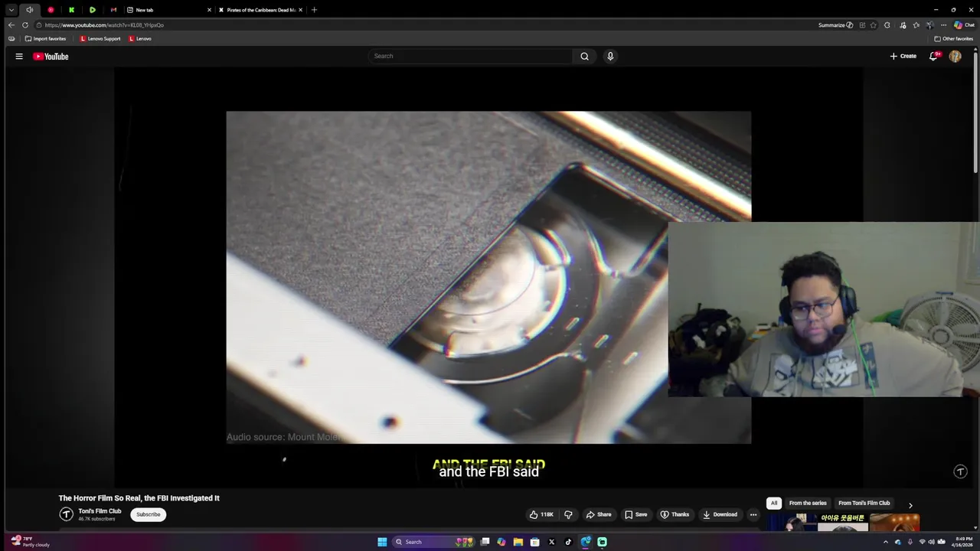Start voice search with the microphone icon
The width and height of the screenshot is (980, 551).
(610, 56)
